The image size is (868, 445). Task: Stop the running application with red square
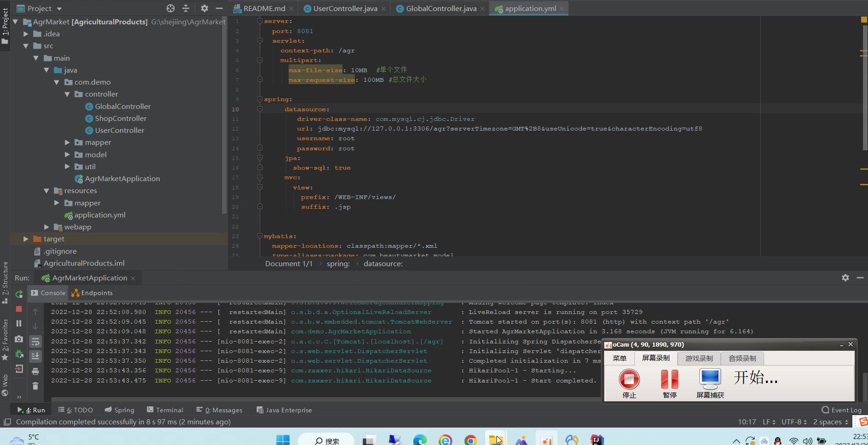click(19, 309)
